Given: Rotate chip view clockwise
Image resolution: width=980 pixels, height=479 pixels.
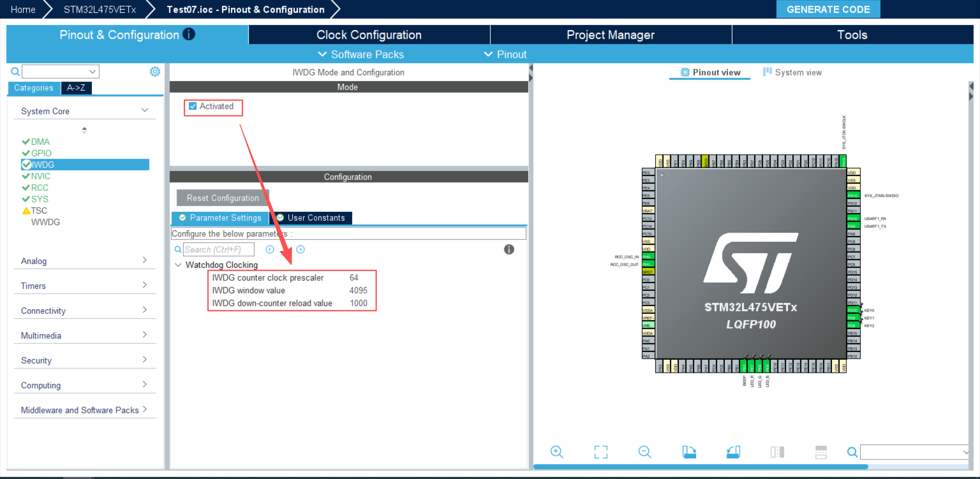Looking at the screenshot, I should coord(689,452).
